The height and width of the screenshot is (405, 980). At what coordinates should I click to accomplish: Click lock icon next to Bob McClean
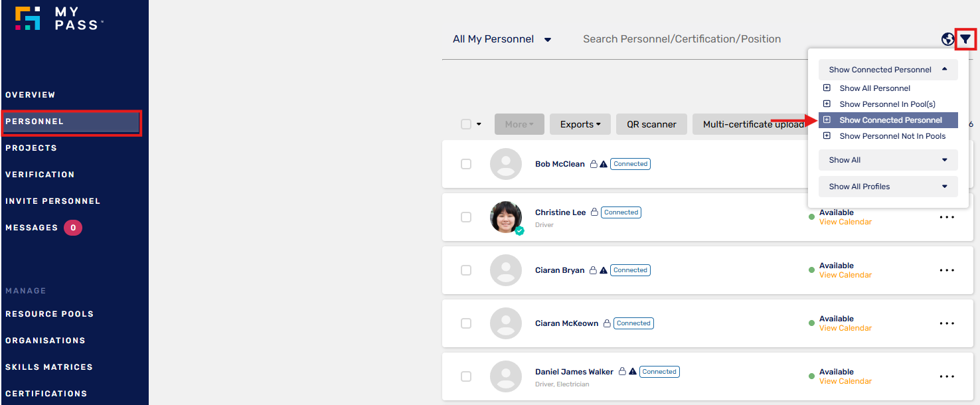point(594,164)
